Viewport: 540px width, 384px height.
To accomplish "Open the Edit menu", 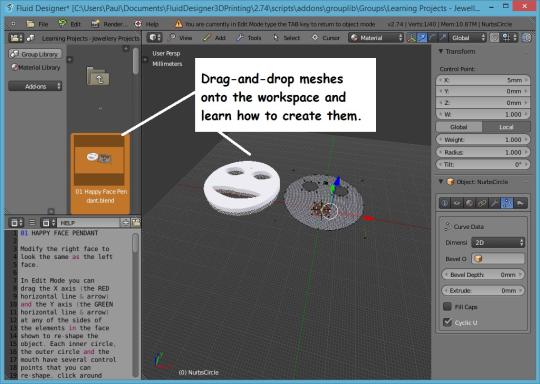I will (70, 24).
